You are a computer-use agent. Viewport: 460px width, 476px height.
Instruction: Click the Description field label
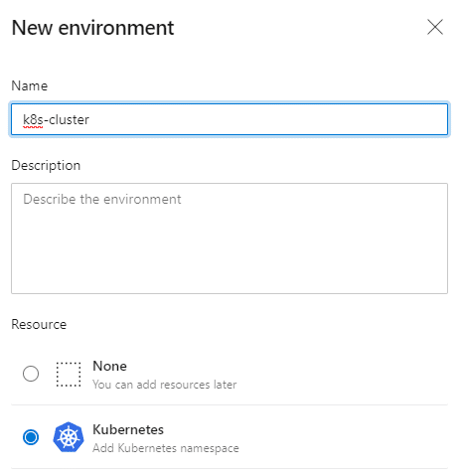46,165
